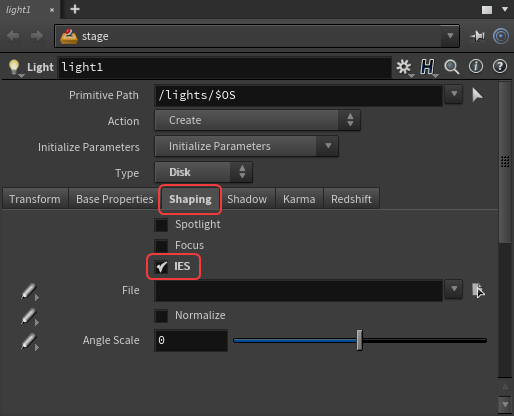Image resolution: width=514 pixels, height=416 pixels.
Task: Click the primitive path selector arrow icon
Action: pos(477,95)
